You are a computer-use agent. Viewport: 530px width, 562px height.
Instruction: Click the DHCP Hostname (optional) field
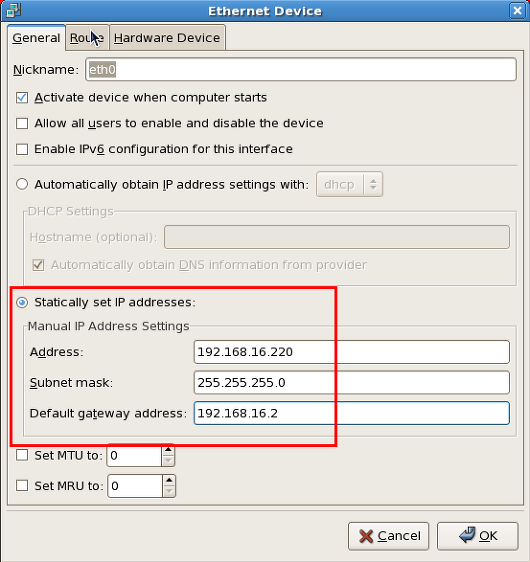(337, 237)
